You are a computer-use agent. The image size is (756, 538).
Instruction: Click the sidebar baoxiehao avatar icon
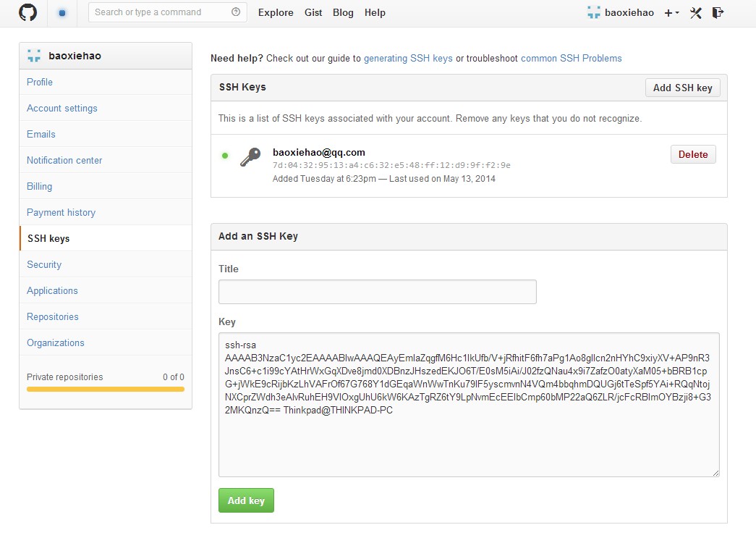tap(34, 56)
